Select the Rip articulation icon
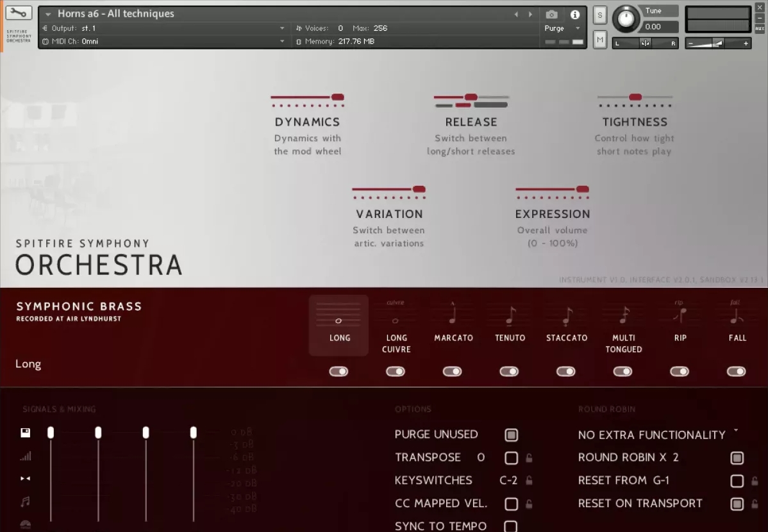The width and height of the screenshot is (768, 532). tap(680, 313)
